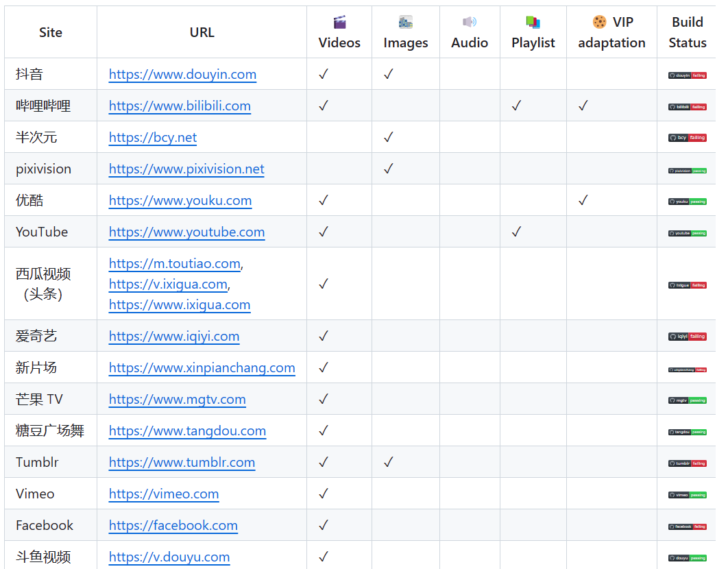
Task: Click the URL column header
Action: 202,32
